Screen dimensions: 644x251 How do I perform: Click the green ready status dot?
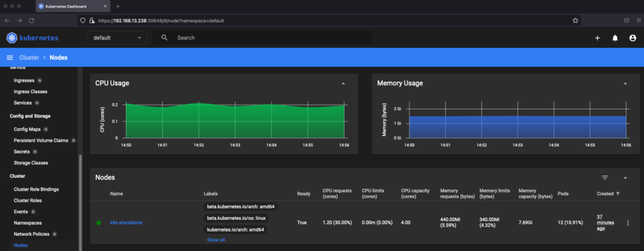(x=99, y=223)
